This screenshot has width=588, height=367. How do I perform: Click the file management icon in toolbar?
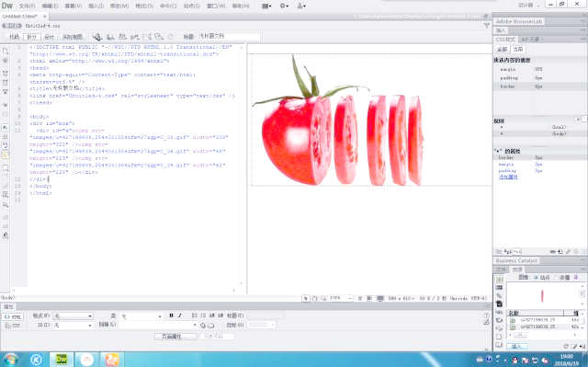pyautogui.click(x=122, y=37)
